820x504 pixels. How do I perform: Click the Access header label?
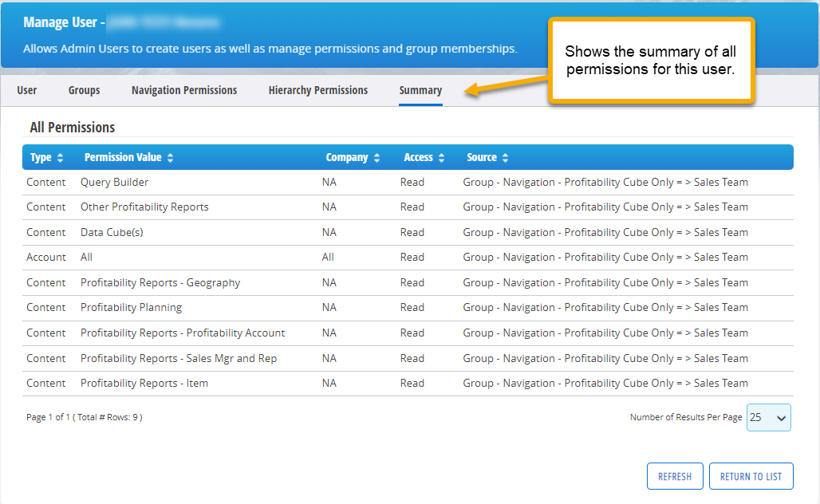(418, 157)
